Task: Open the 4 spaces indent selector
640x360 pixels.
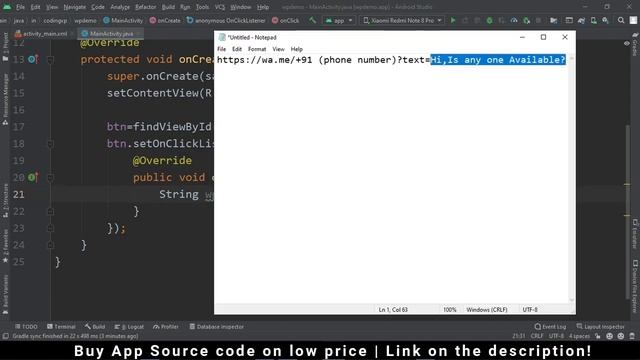Action: (580, 336)
